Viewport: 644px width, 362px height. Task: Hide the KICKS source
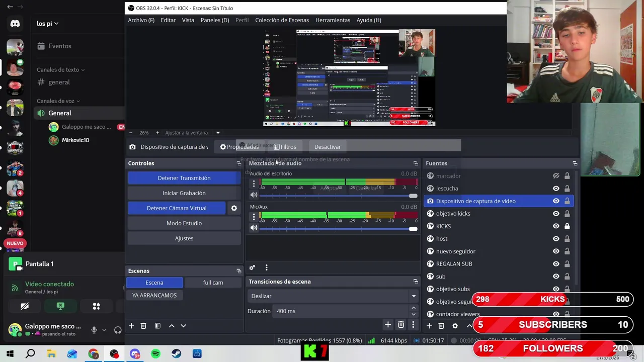[x=556, y=226]
